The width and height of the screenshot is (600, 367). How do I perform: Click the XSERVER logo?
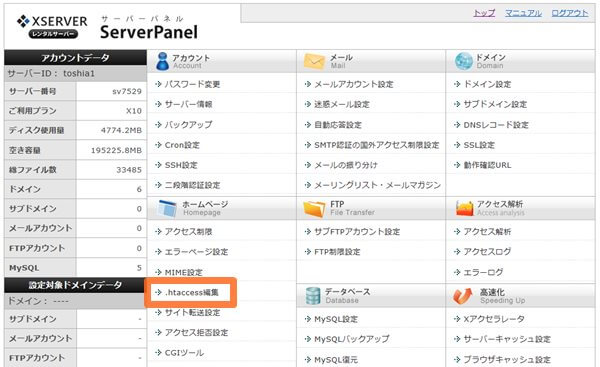52,26
